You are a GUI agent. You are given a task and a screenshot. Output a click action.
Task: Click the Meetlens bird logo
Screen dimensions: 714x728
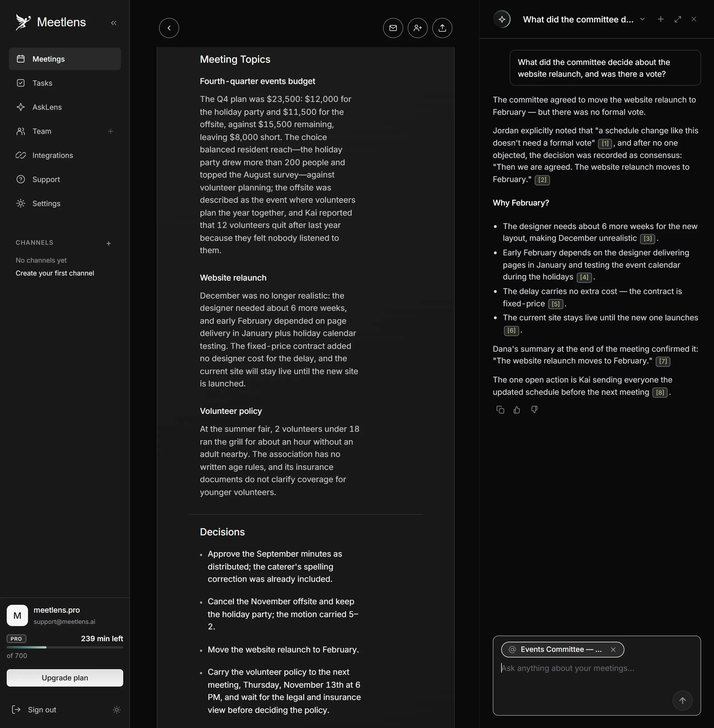23,22
